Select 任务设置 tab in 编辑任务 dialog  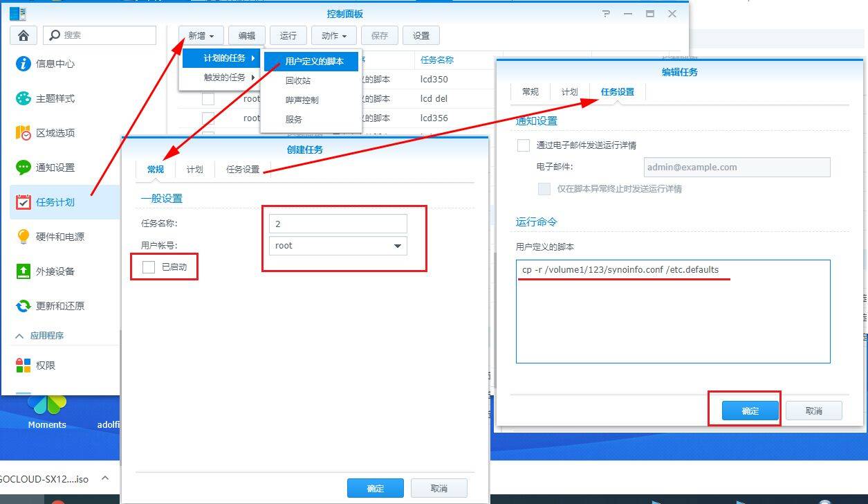[x=618, y=91]
